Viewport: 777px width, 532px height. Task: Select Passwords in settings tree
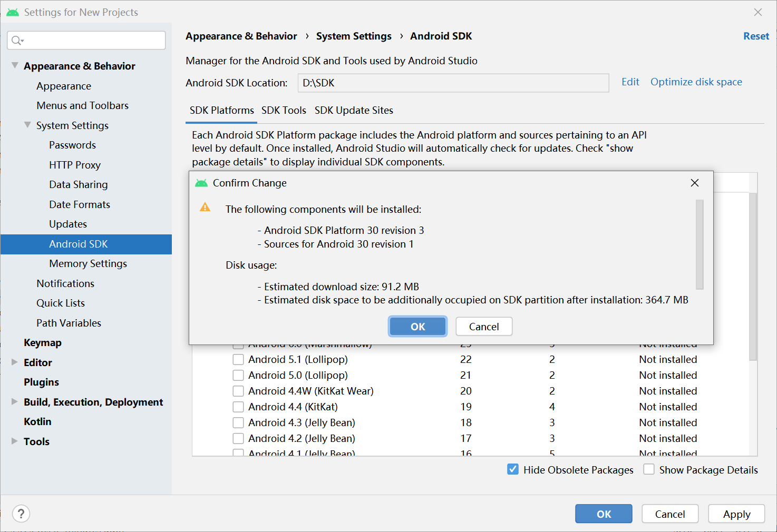73,145
